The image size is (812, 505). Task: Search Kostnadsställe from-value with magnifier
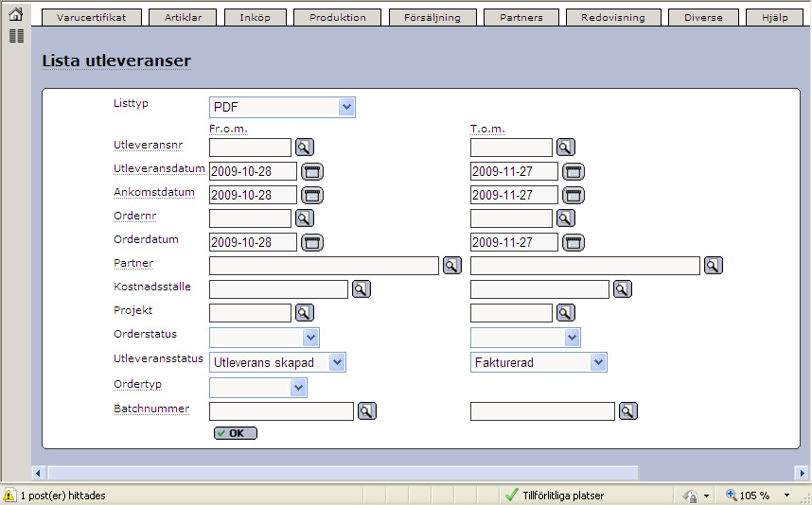(x=361, y=289)
